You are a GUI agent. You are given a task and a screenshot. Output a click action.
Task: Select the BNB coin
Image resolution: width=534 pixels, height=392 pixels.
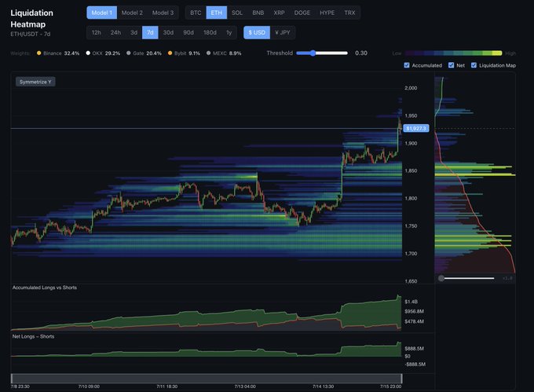click(258, 13)
